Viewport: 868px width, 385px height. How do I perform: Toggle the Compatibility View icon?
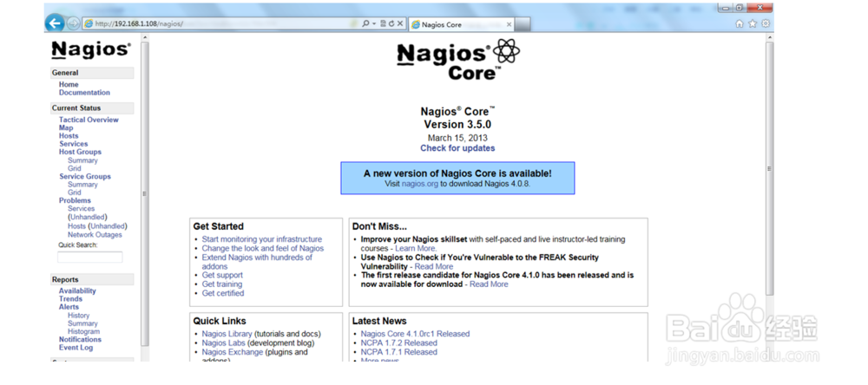point(383,23)
